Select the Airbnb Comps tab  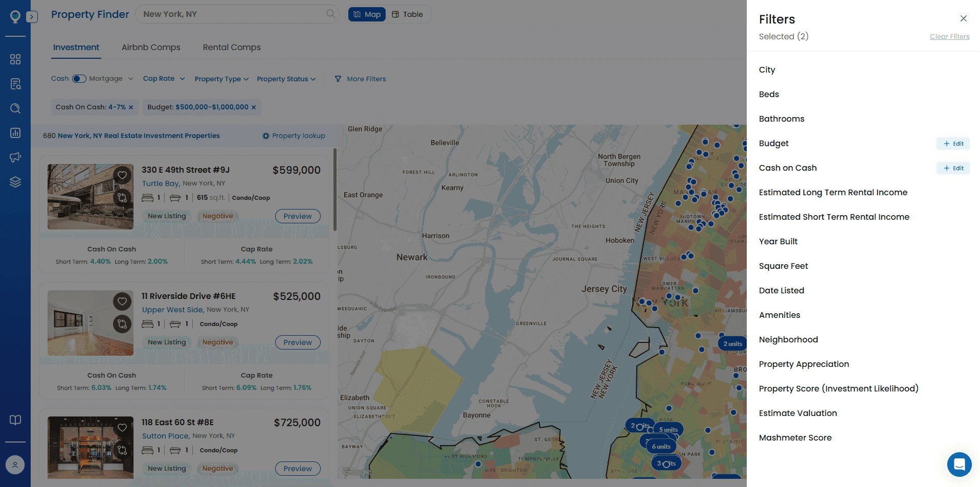pyautogui.click(x=151, y=48)
